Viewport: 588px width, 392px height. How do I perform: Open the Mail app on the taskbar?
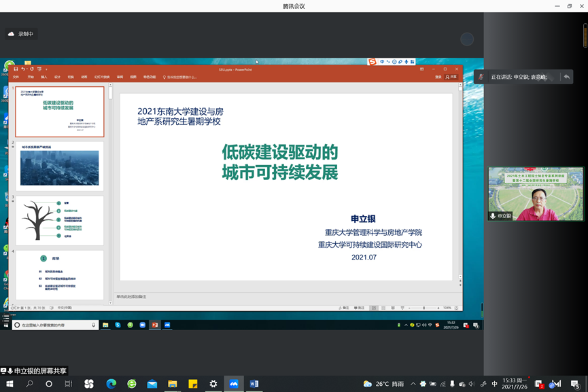pos(152,384)
